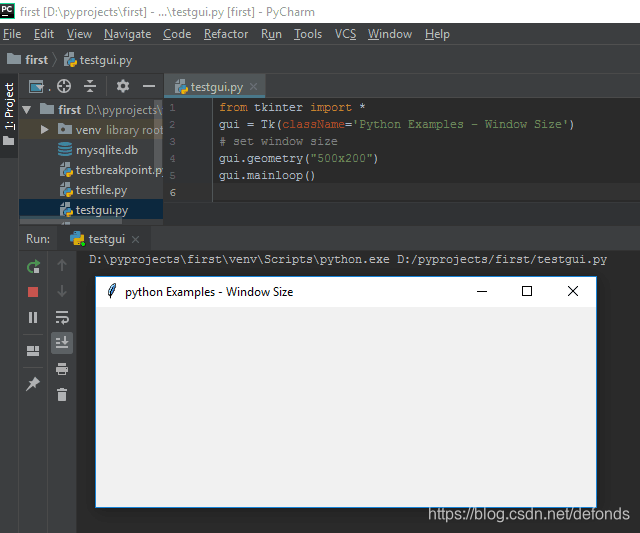Image resolution: width=640 pixels, height=533 pixels.
Task: Open the Help menu
Action: click(437, 34)
